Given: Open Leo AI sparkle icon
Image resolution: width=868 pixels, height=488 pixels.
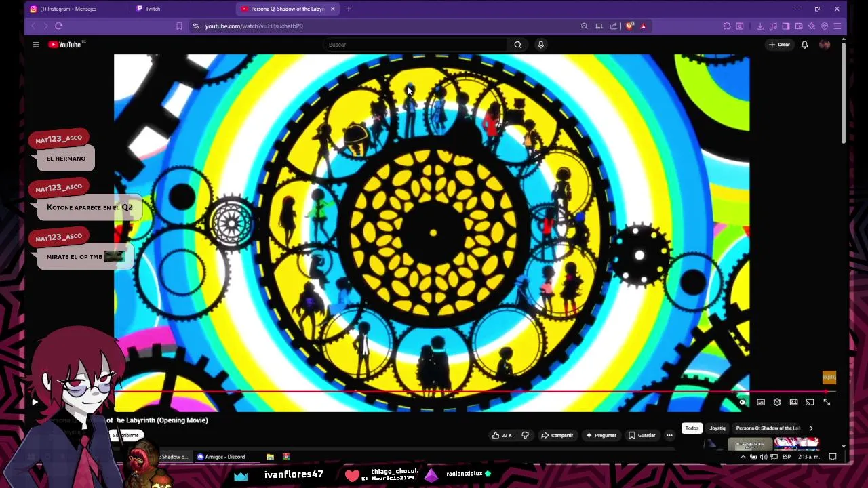Looking at the screenshot, I should pyautogui.click(x=812, y=26).
